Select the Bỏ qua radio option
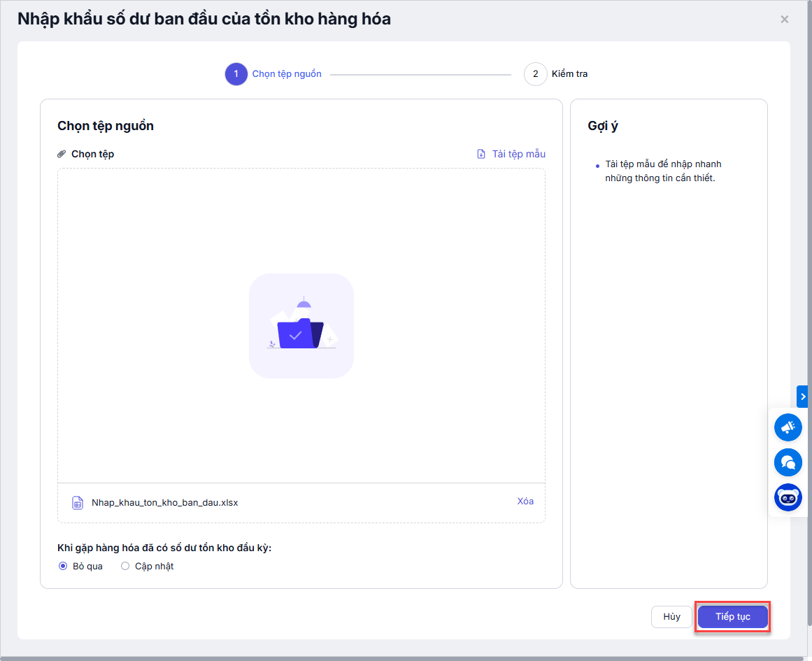The image size is (812, 661). (63, 566)
